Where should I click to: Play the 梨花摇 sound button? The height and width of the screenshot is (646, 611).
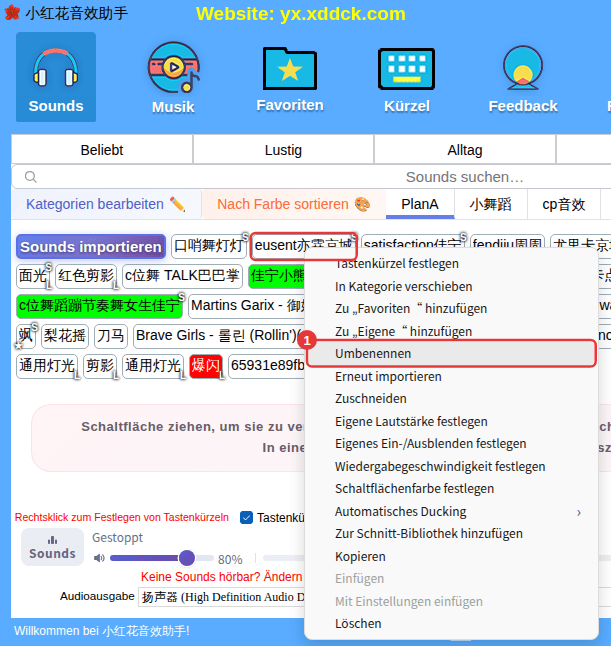pos(65,336)
